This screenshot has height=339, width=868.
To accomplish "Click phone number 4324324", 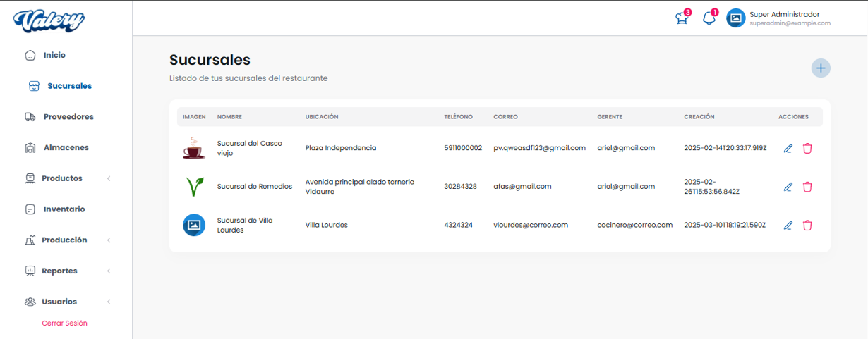I will click(x=459, y=226).
